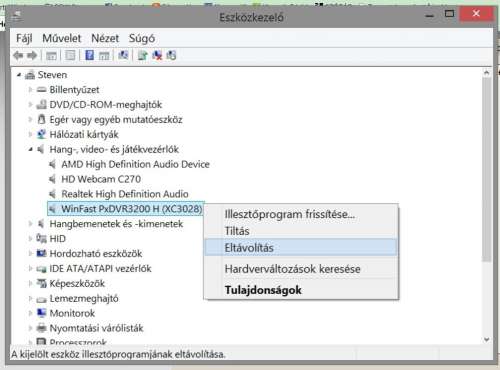Click the Forward arrow in the toolbar

pyautogui.click(x=32, y=55)
